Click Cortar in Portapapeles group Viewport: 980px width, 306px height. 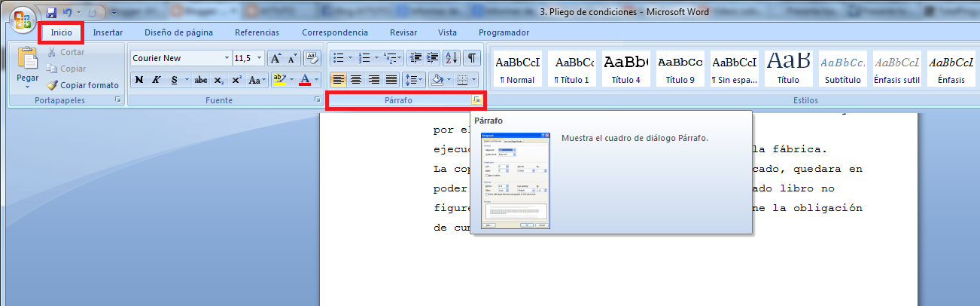tap(65, 52)
